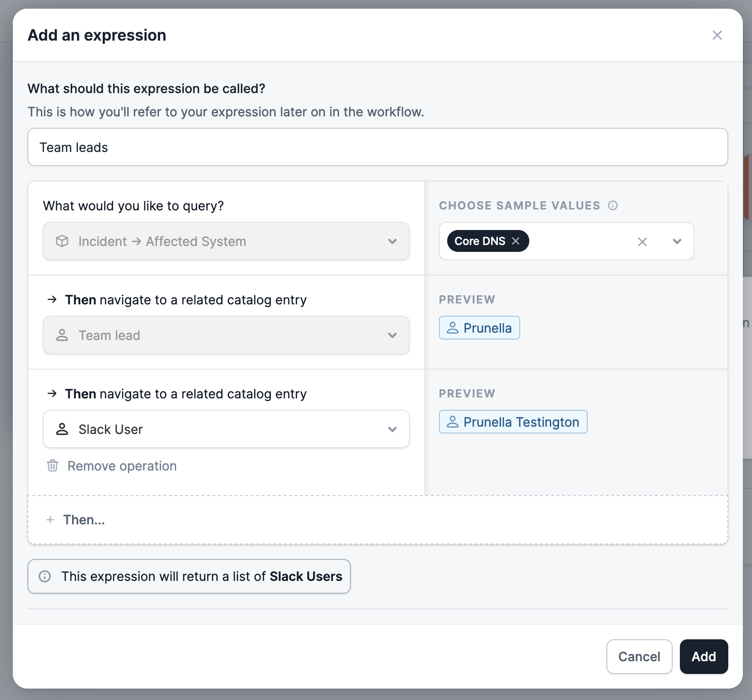This screenshot has height=700, width=752.
Task: Click the plus icon next to Then...
Action: [x=50, y=520]
